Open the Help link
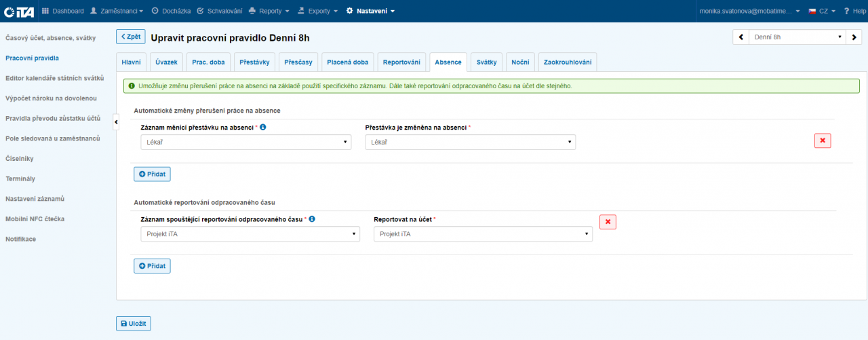This screenshot has height=340, width=868. pyautogui.click(x=856, y=11)
